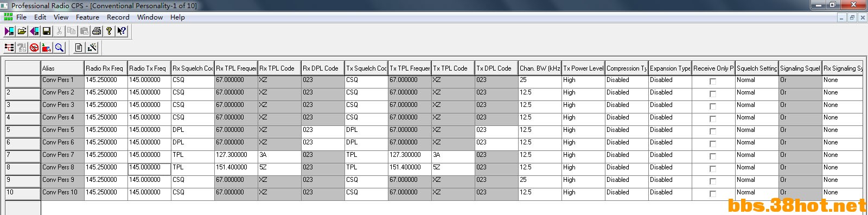Toggle the tree view icon

10,48
